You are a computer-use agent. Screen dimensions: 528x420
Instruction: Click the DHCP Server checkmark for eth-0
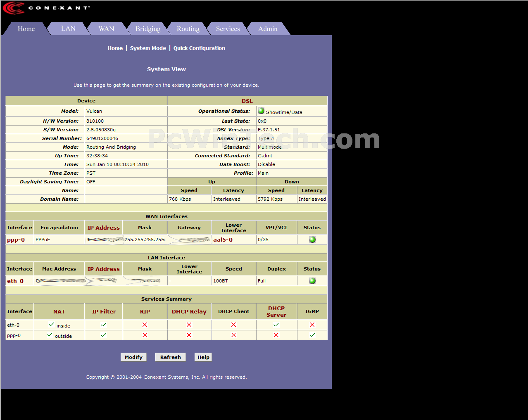click(x=276, y=325)
